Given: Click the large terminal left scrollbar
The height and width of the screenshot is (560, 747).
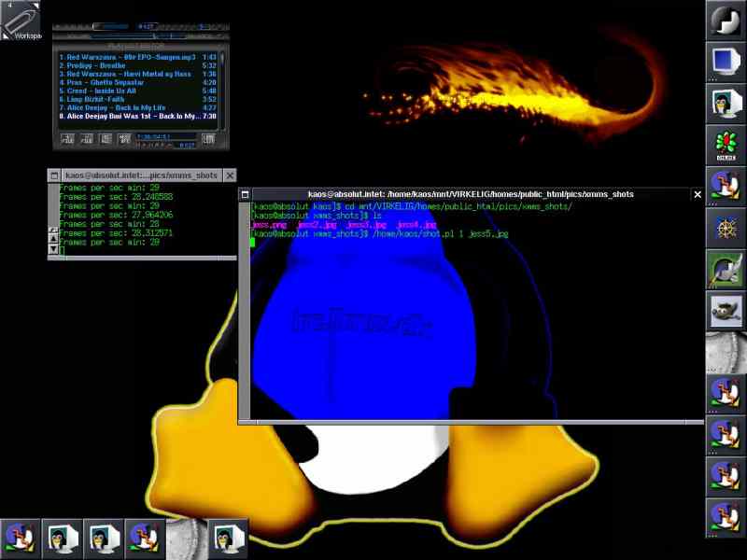Looking at the screenshot, I should coord(244,311).
